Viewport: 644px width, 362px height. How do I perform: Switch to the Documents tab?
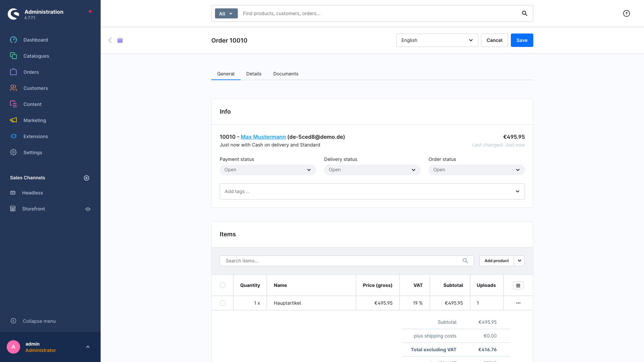[x=285, y=74]
